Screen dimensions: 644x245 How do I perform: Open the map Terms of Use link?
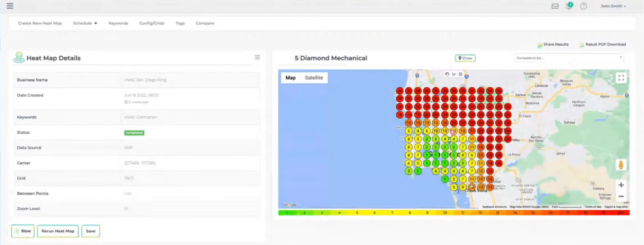[592, 207]
